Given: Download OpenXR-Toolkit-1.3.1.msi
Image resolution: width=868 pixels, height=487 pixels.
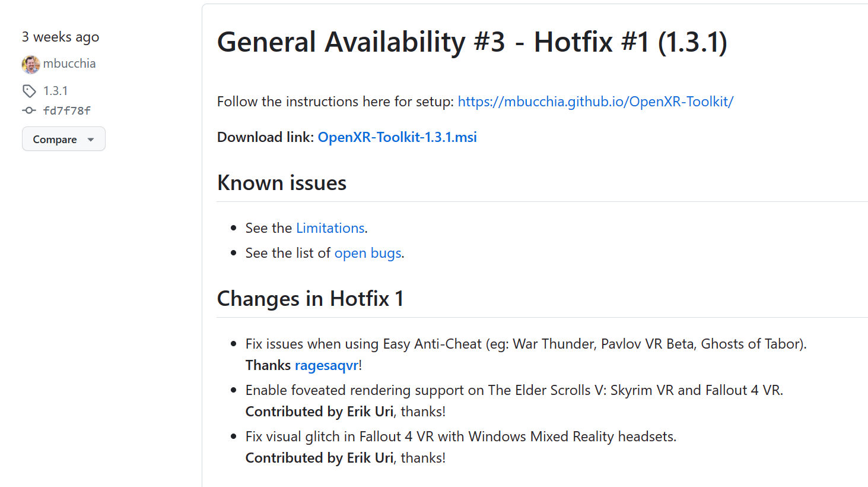Looking at the screenshot, I should 397,137.
